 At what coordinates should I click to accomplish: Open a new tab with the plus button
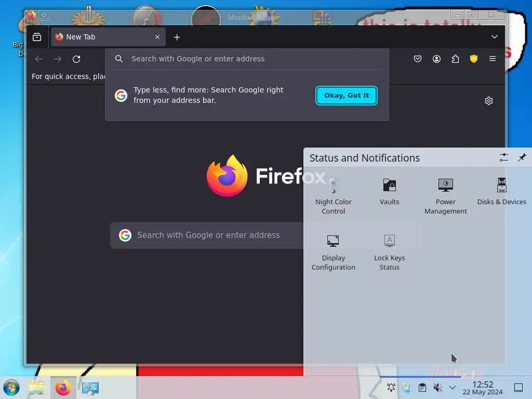(177, 37)
